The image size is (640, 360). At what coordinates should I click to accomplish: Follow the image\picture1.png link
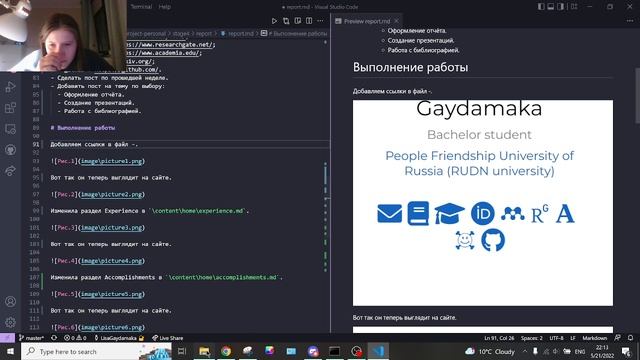111,161
